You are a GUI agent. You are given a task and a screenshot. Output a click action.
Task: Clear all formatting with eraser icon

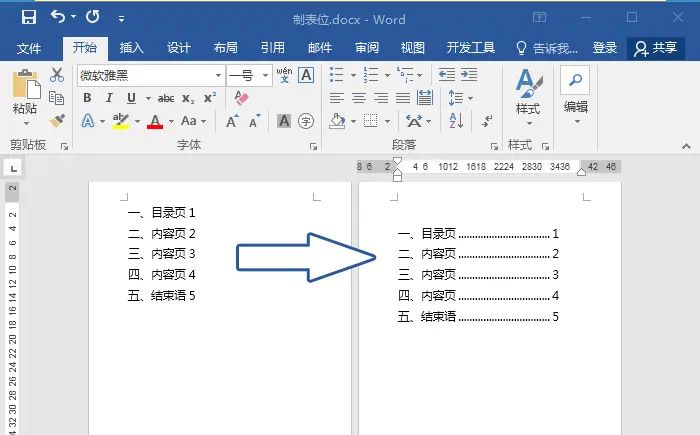point(241,98)
